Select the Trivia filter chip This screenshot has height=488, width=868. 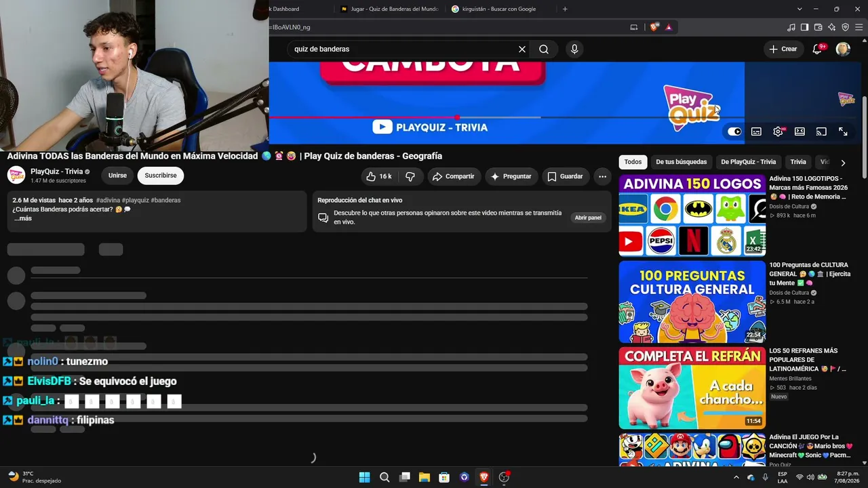pyautogui.click(x=798, y=162)
